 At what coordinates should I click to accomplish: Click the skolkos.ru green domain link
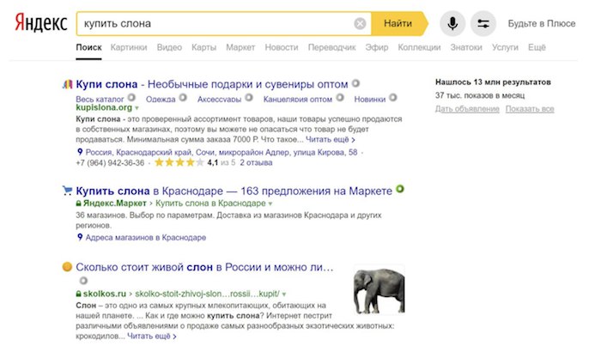tap(105, 294)
